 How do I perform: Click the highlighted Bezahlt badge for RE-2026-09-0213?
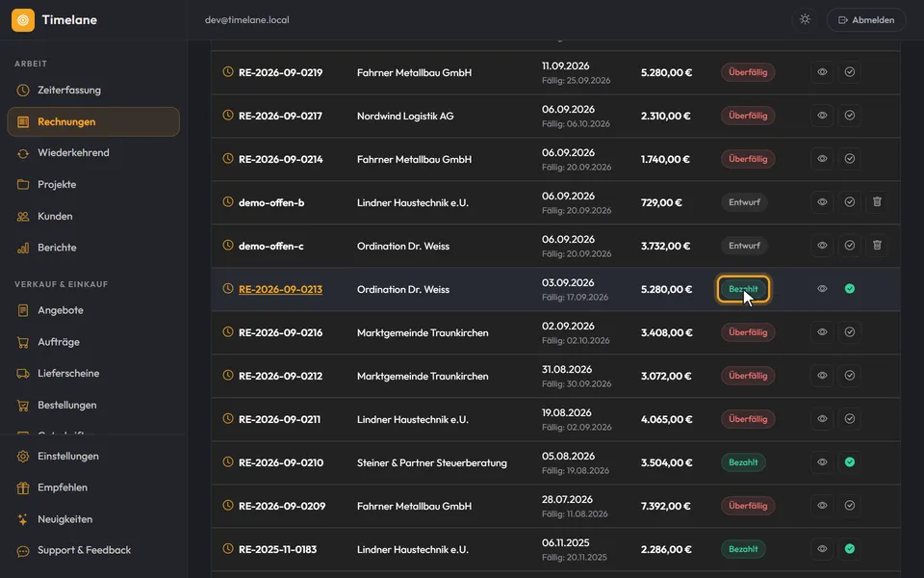tap(743, 289)
